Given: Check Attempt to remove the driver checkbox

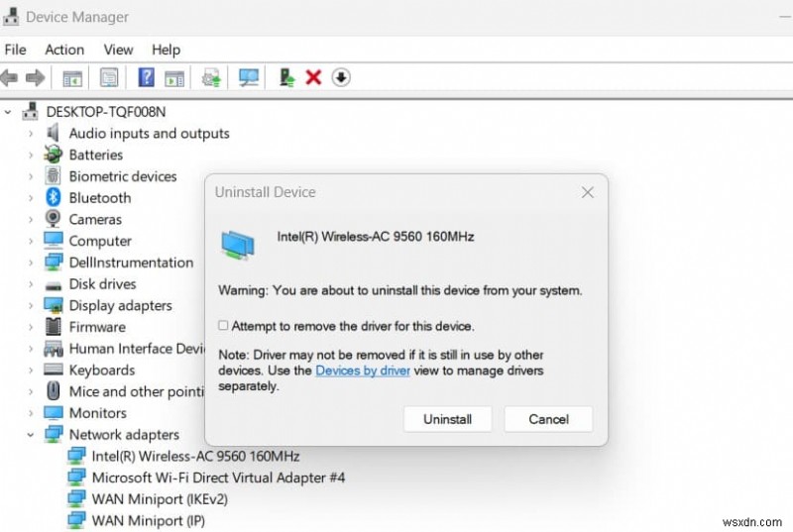Looking at the screenshot, I should (223, 325).
